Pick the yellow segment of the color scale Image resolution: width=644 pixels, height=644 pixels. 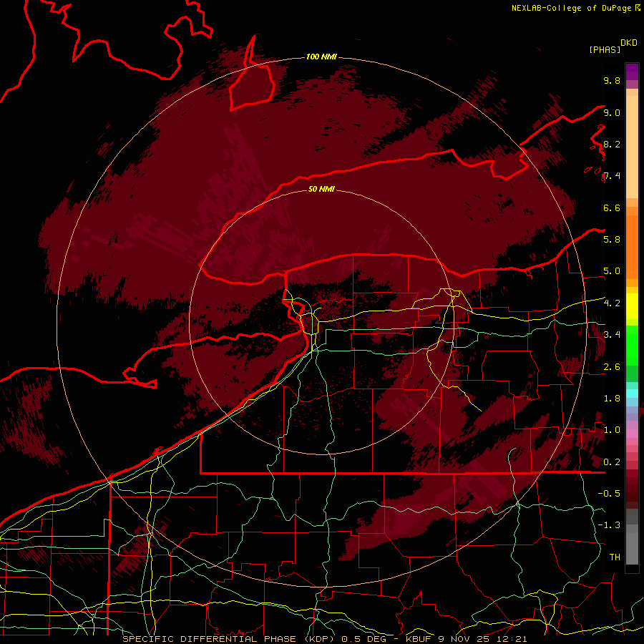tap(632, 306)
